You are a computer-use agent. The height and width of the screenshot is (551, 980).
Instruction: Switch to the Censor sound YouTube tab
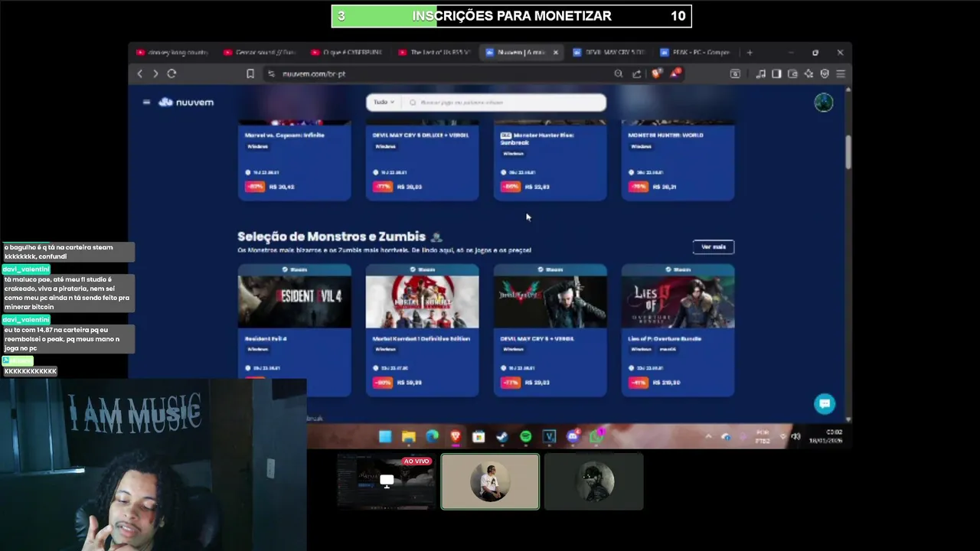click(260, 52)
